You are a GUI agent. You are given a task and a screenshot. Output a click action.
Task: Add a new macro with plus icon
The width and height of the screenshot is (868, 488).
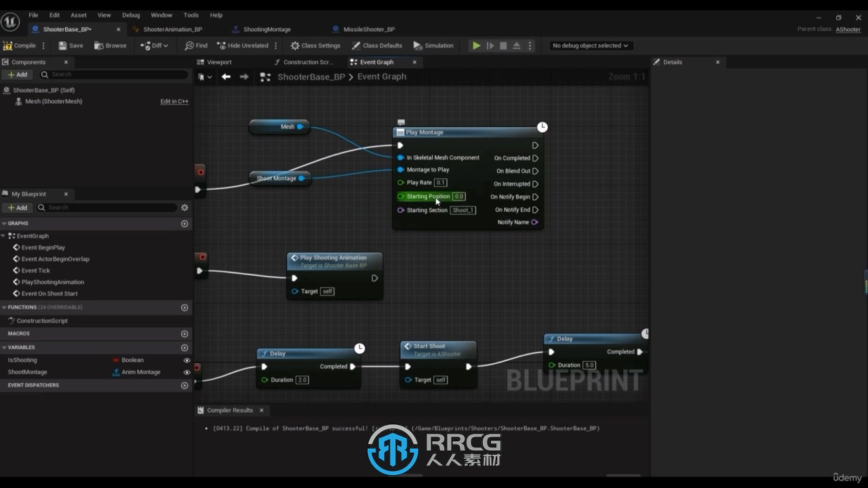coord(184,333)
